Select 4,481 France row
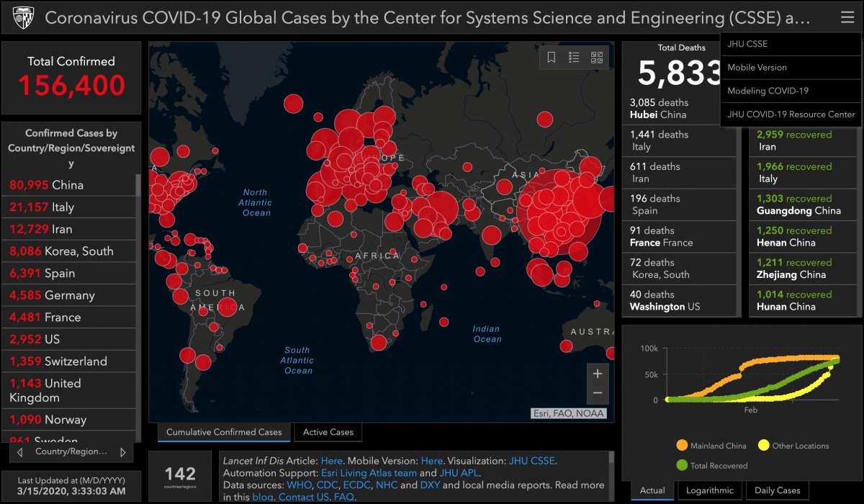 (x=68, y=318)
